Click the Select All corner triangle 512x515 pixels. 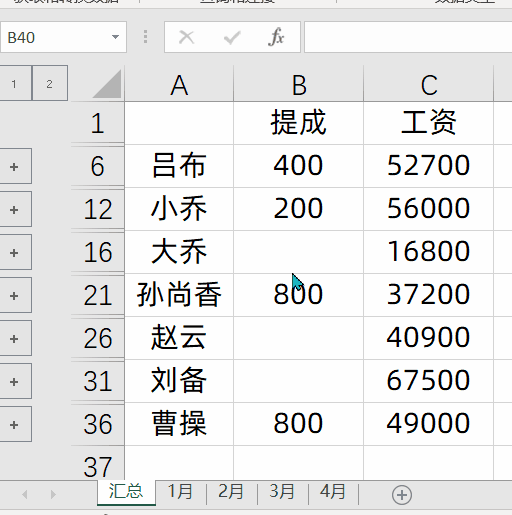coord(107,84)
